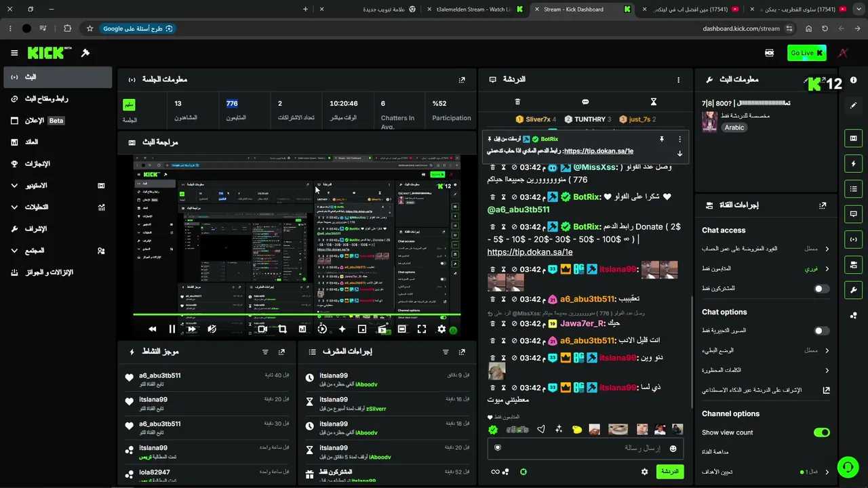868x488 pixels.
Task: Open the green headset support button
Action: [x=848, y=466]
